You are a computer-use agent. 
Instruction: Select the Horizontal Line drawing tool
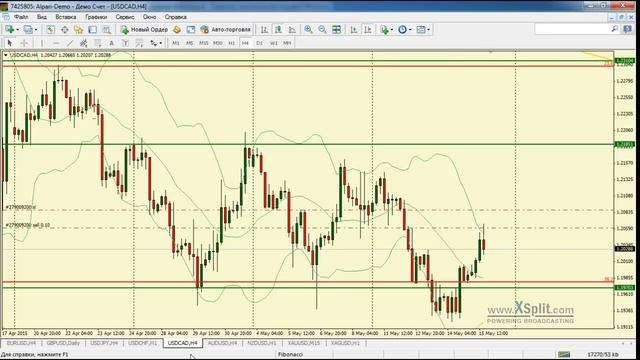(56, 43)
